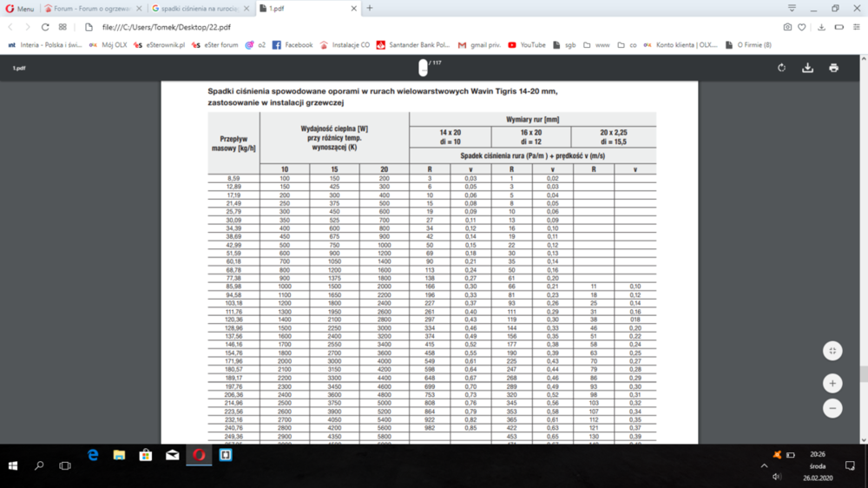Viewport: 868px width, 488px height.
Task: Zoom out of the PDF page
Action: [x=832, y=407]
